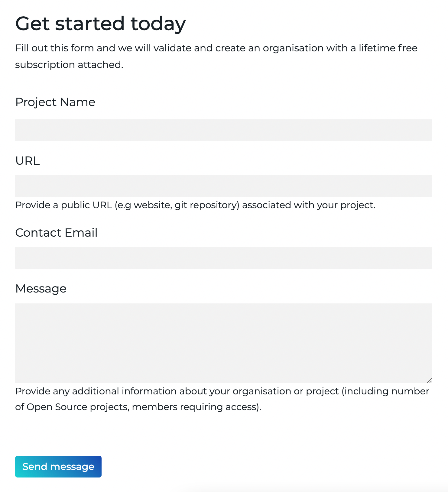Click inside the Message textarea
The width and height of the screenshot is (448, 492).
coord(224,341)
